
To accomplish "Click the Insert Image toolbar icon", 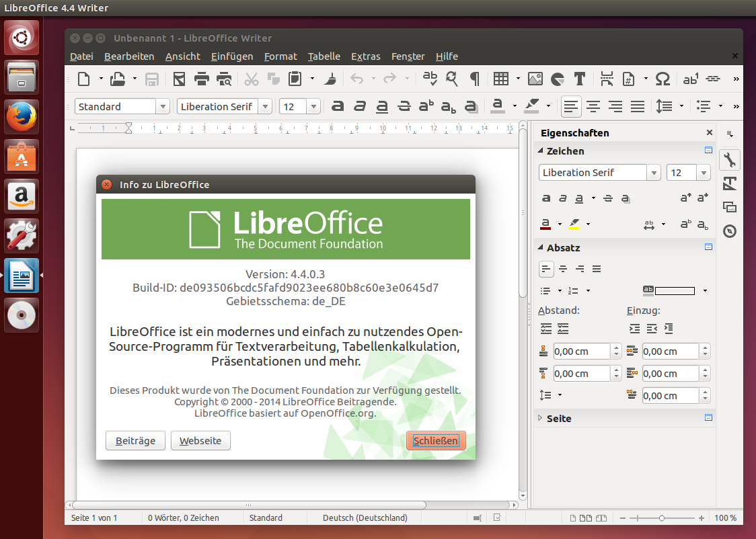I will [535, 79].
